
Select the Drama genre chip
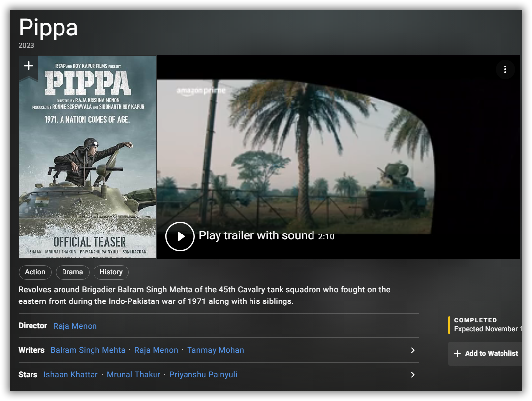[72, 272]
